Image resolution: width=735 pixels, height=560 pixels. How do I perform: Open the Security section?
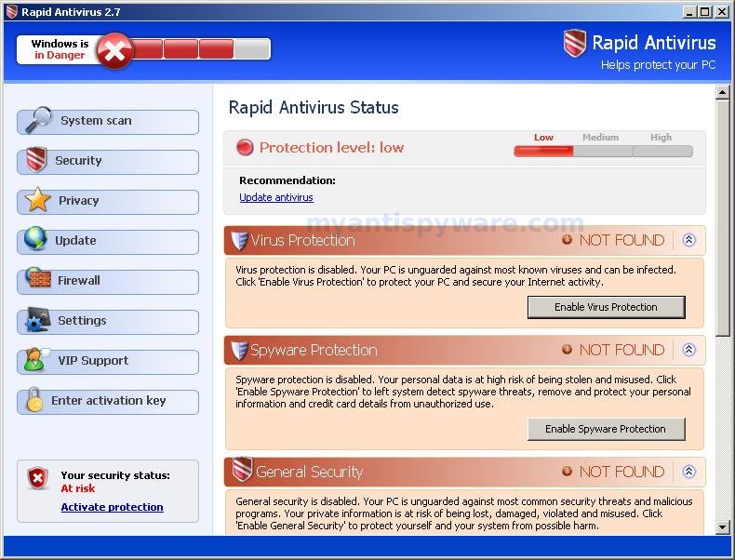[108, 162]
